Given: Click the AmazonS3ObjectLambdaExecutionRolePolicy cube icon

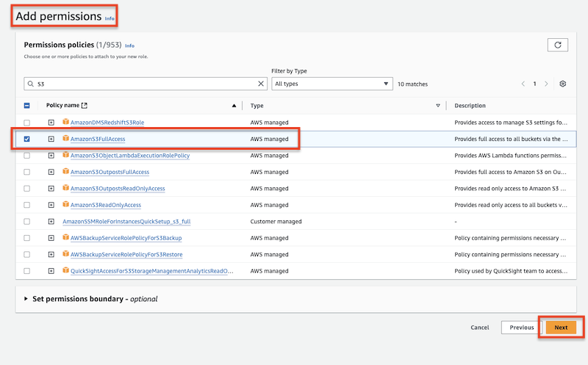Looking at the screenshot, I should point(65,155).
